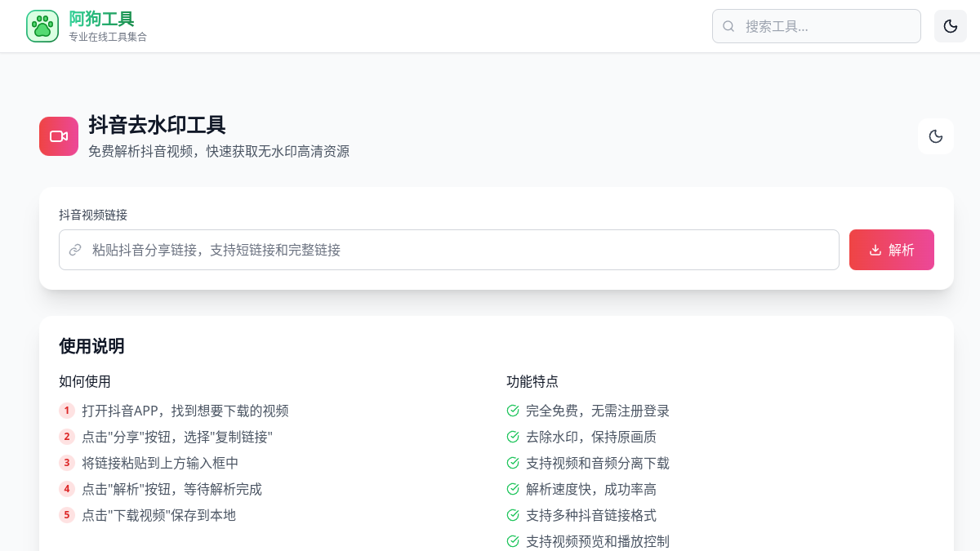Click subtitle 免费解析抖音视频，快速获取无水印高清资源
980x551 pixels.
pyautogui.click(x=219, y=151)
